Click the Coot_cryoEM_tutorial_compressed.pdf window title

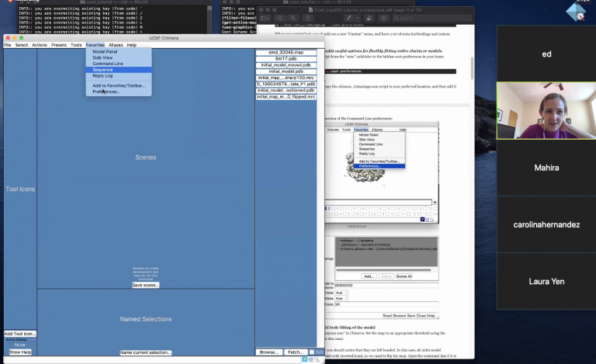point(368,10)
